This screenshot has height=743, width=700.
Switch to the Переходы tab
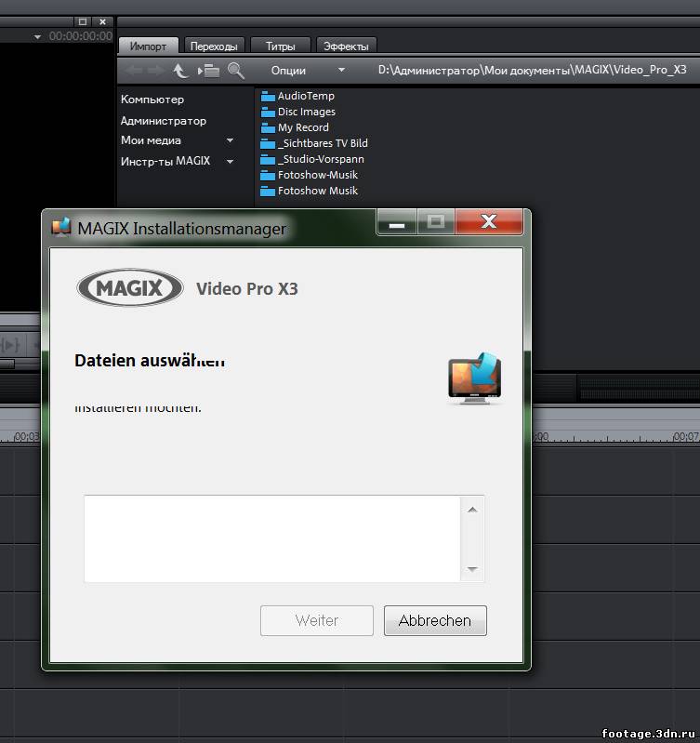(214, 46)
